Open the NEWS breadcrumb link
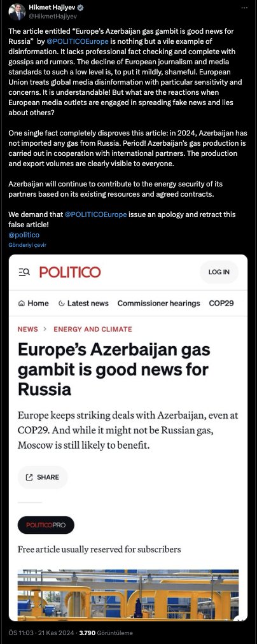The height and width of the screenshot is (644, 257). pos(27,329)
